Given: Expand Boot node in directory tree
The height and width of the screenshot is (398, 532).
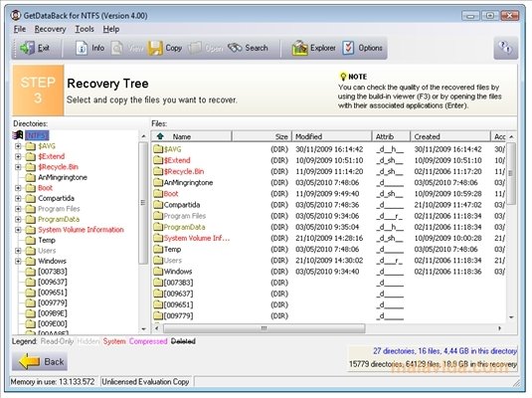Looking at the screenshot, I should coord(18,188).
